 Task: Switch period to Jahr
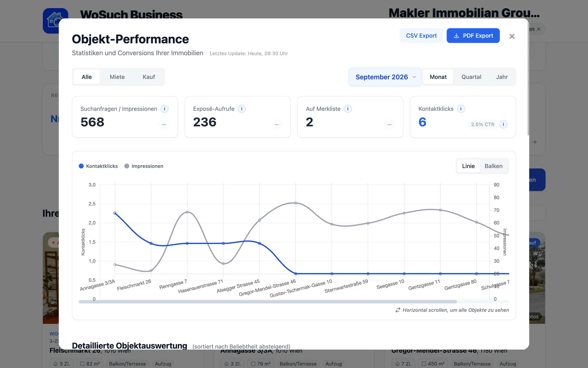click(502, 77)
